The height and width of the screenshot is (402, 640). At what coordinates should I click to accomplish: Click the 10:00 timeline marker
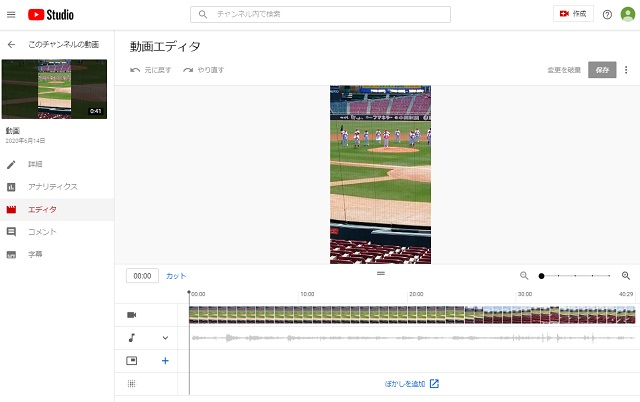click(x=307, y=294)
